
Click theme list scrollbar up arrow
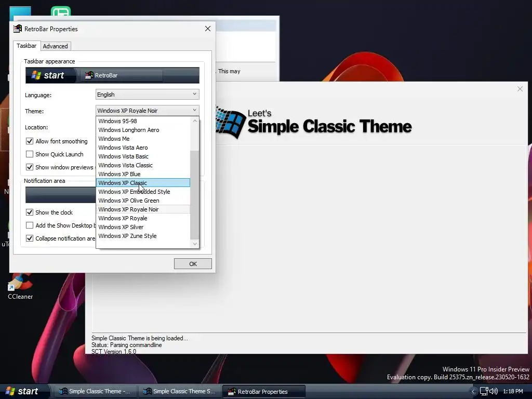[195, 121]
